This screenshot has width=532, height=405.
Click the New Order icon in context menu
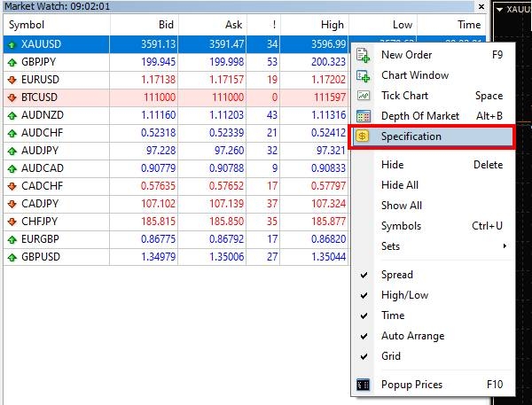(x=364, y=55)
